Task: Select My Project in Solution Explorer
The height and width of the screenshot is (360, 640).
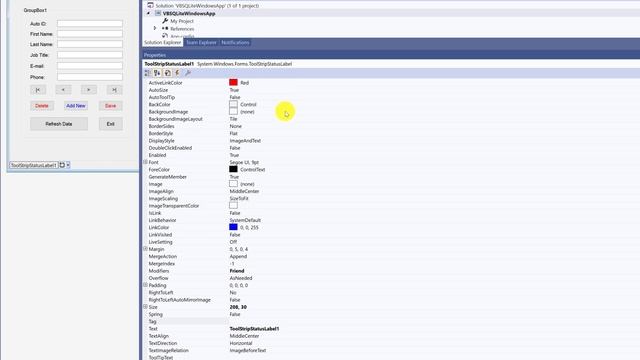Action: (182, 21)
